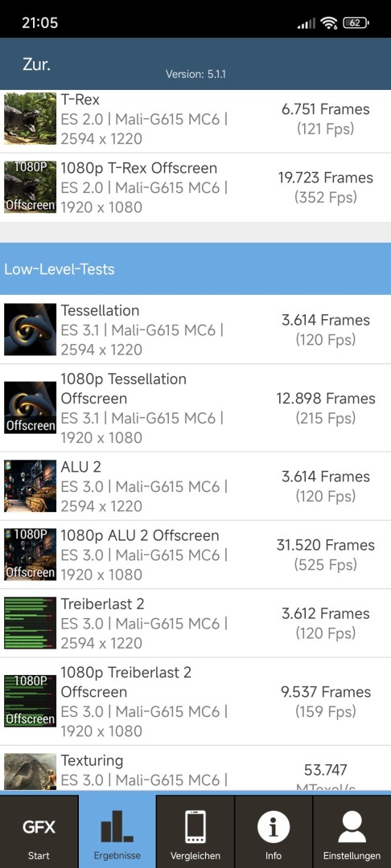Tap the battery indicator showing 62

point(356,23)
